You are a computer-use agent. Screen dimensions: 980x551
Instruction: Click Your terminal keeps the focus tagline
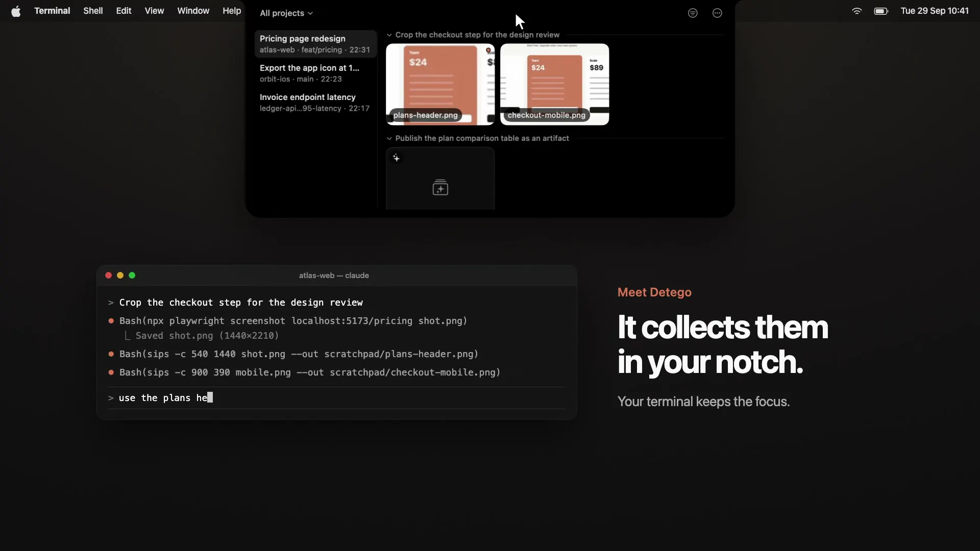(x=703, y=402)
